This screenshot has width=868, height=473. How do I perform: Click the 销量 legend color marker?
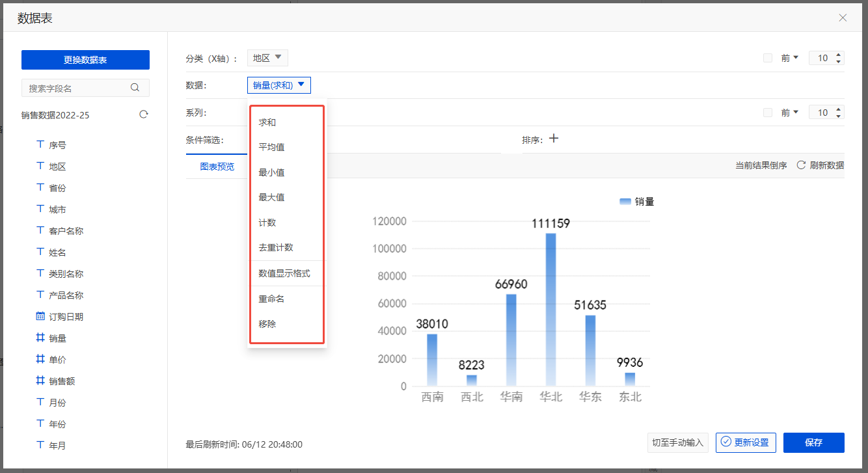625,202
